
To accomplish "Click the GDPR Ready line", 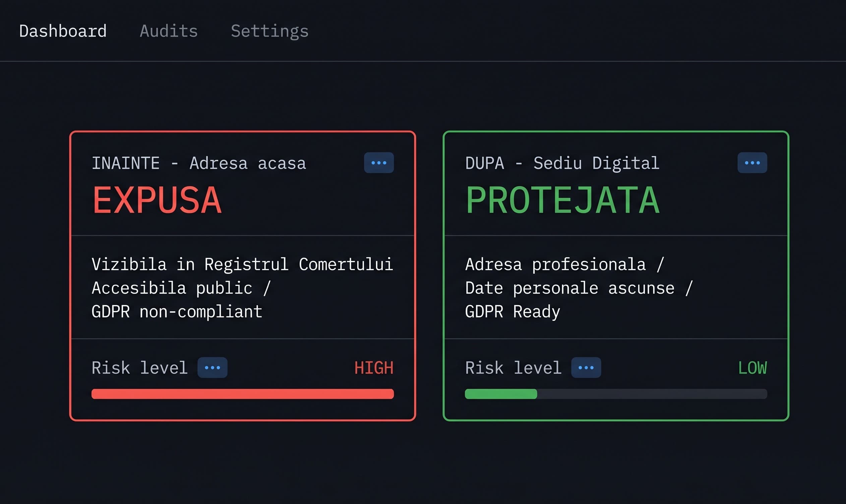I will (512, 312).
